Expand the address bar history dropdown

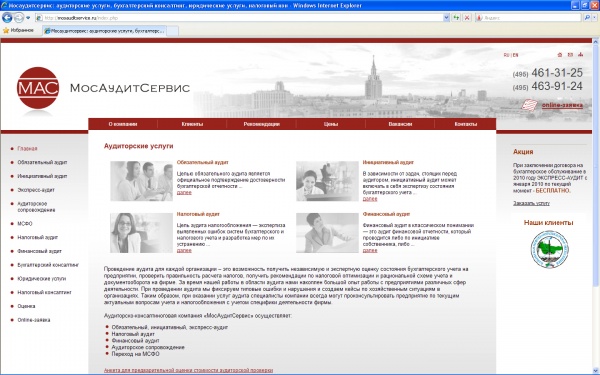pyautogui.click(x=446, y=18)
